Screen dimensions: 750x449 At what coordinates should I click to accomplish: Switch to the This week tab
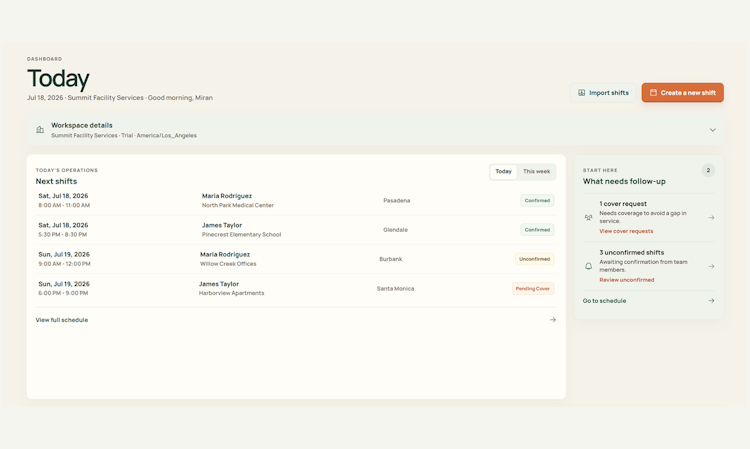coord(536,171)
